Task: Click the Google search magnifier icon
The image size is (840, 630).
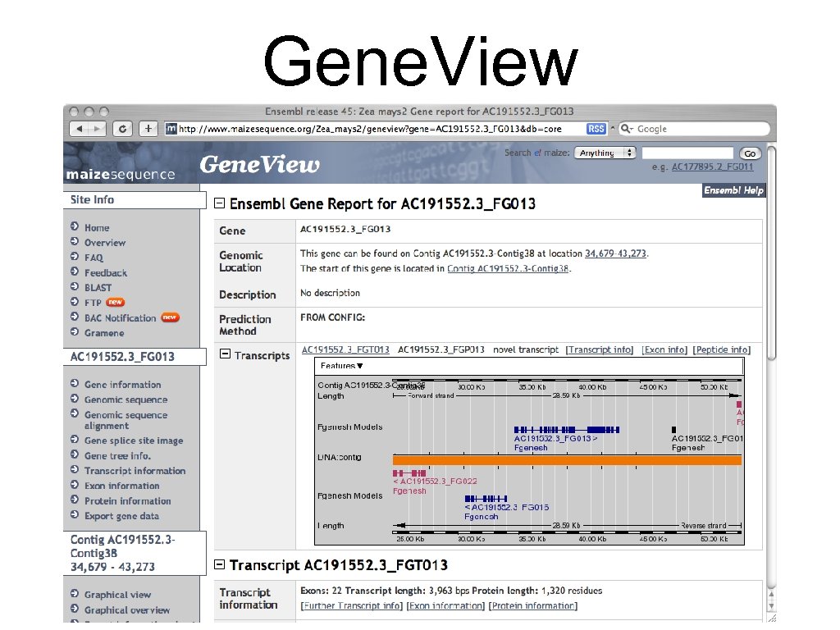Action: point(625,129)
